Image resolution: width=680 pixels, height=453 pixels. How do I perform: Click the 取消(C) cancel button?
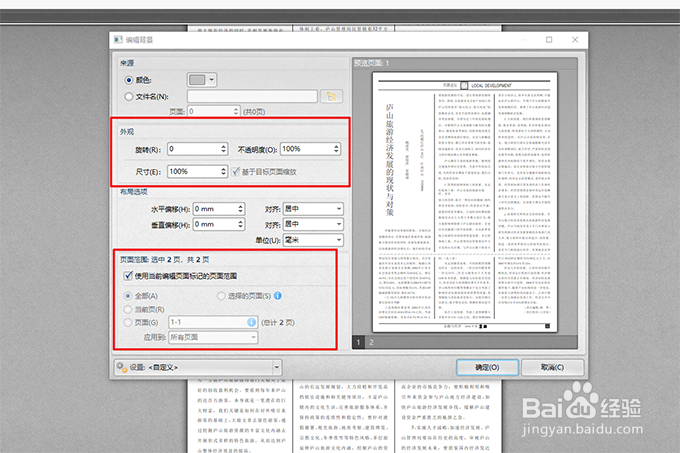tap(552, 367)
